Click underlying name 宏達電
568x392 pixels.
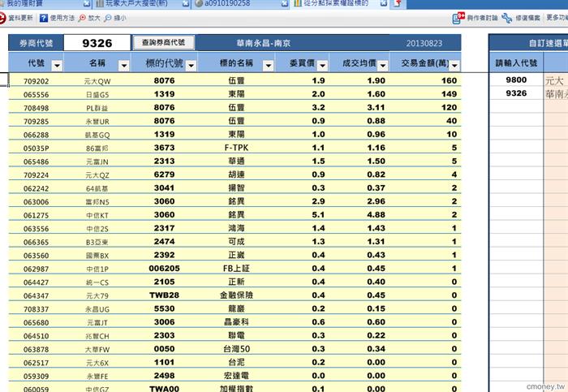(x=236, y=376)
